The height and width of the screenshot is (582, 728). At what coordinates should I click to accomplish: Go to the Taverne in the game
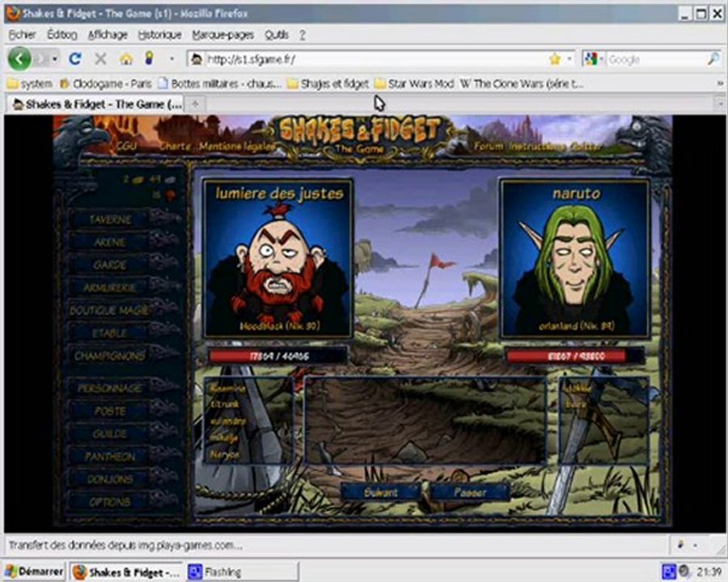tap(110, 218)
